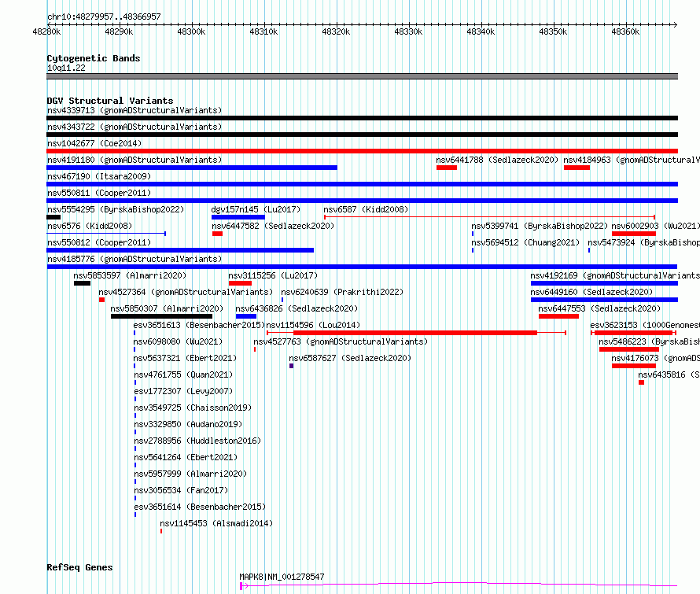Open nsv6447553 (Sedlazeck2020) label
Image resolution: width=700 pixels, height=594 pixels.
tap(599, 308)
